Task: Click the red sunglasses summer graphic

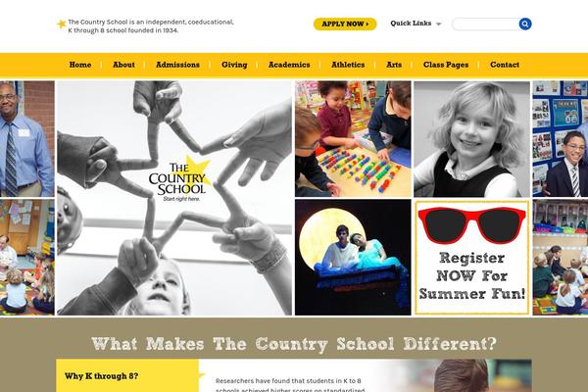Action: (x=471, y=225)
